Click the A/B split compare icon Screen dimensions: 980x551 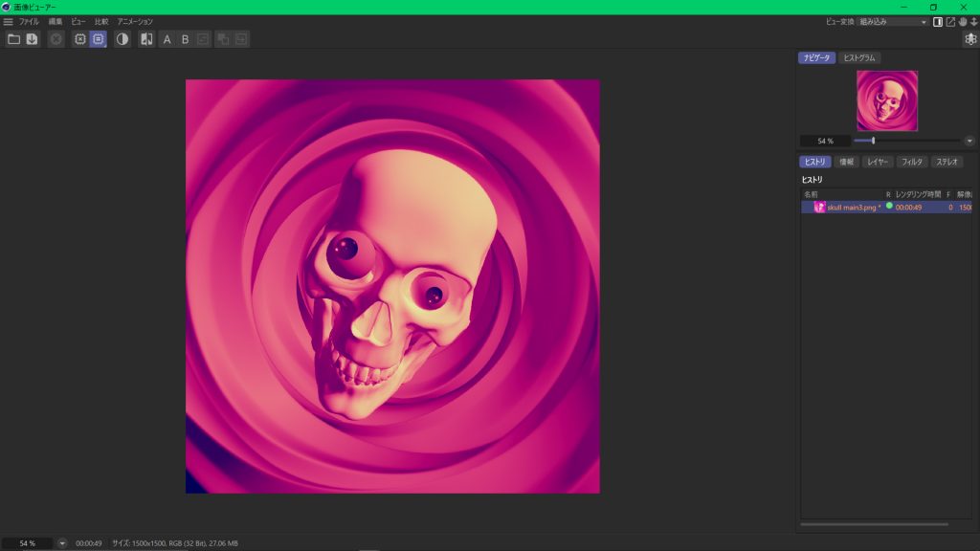(x=146, y=39)
